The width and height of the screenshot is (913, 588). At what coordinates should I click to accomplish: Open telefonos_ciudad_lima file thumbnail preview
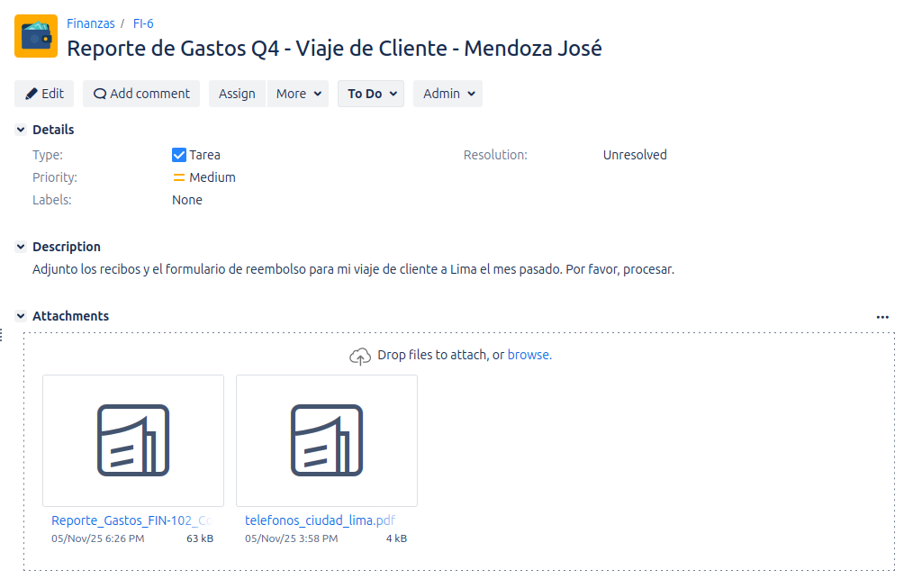(x=327, y=440)
